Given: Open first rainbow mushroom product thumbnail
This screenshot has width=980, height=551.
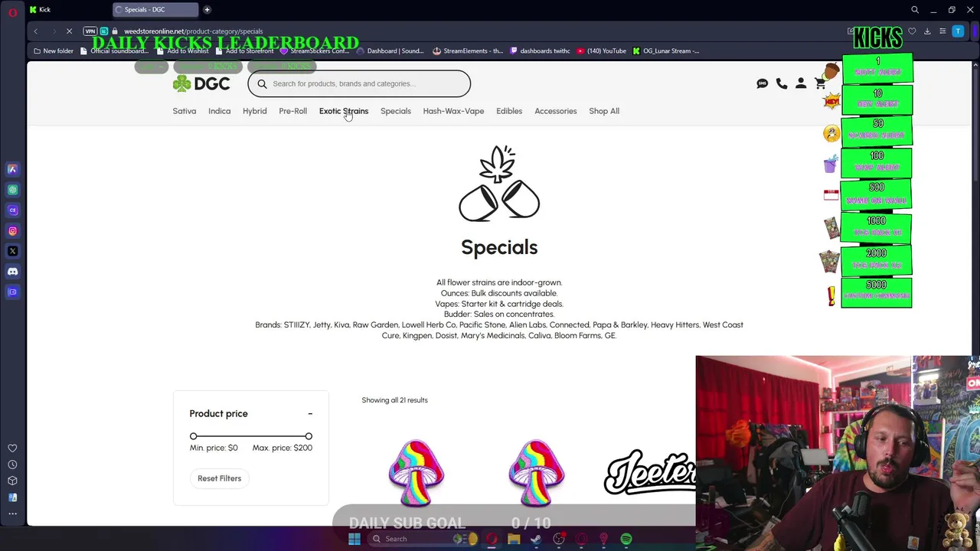Looking at the screenshot, I should click(416, 473).
